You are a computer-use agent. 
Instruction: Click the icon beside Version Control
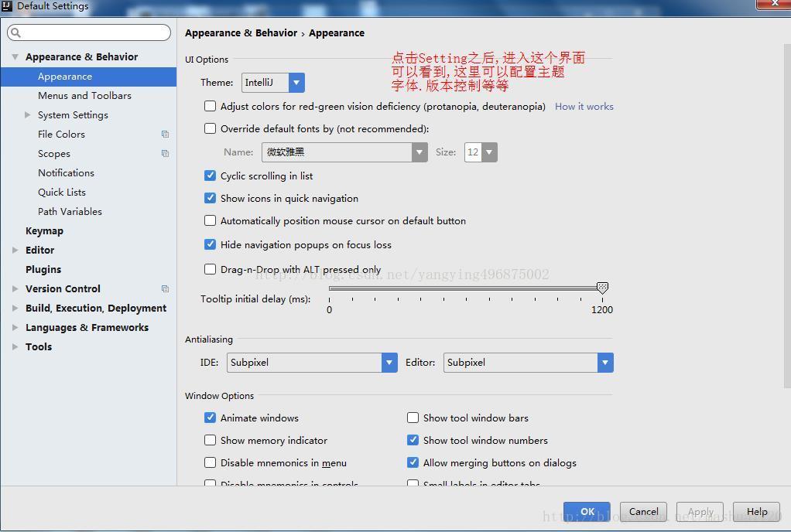(x=164, y=288)
